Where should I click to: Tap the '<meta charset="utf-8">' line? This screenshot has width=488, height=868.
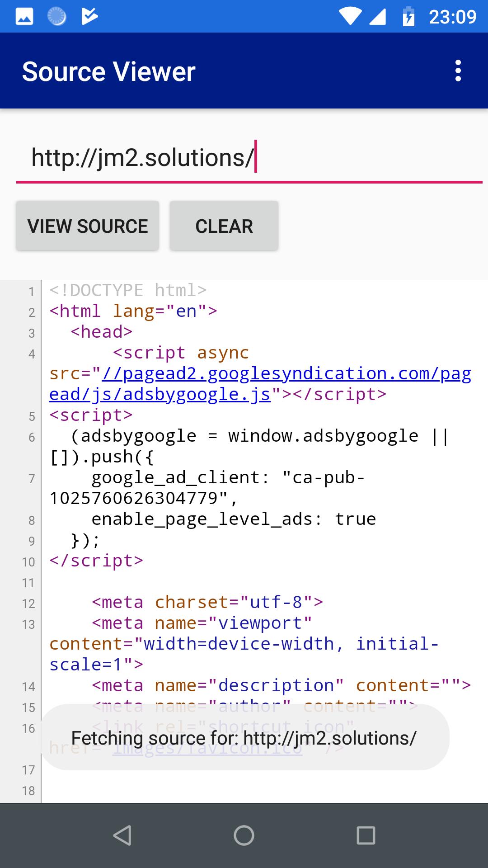(207, 602)
